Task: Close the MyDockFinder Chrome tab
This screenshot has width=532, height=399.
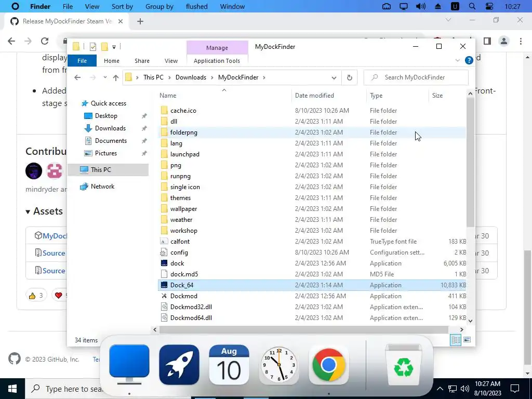Action: pyautogui.click(x=121, y=21)
